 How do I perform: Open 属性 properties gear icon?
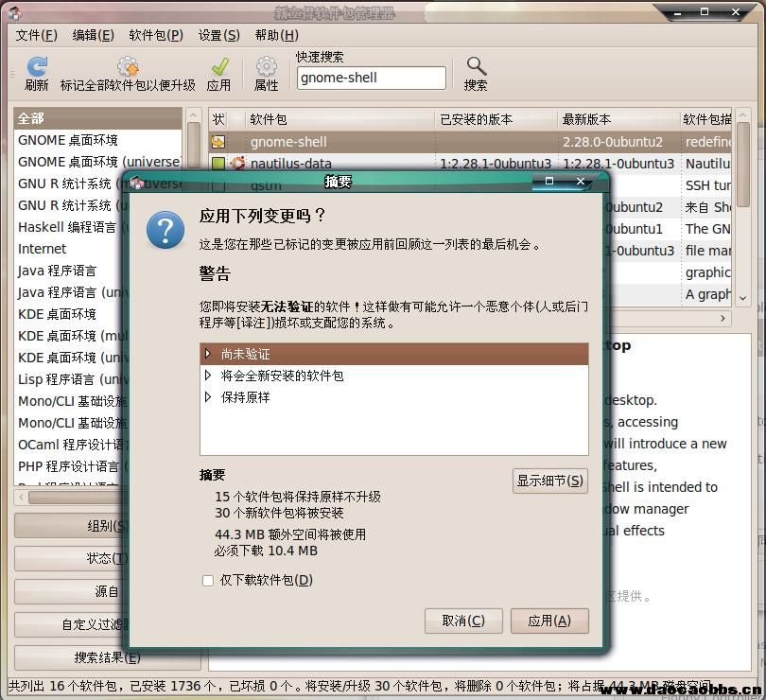pyautogui.click(x=267, y=67)
